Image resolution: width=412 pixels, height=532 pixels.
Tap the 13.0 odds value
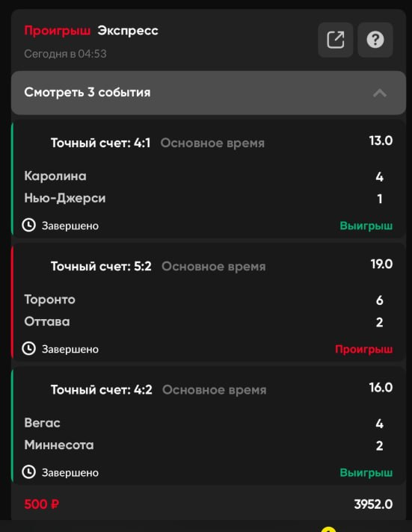point(381,140)
